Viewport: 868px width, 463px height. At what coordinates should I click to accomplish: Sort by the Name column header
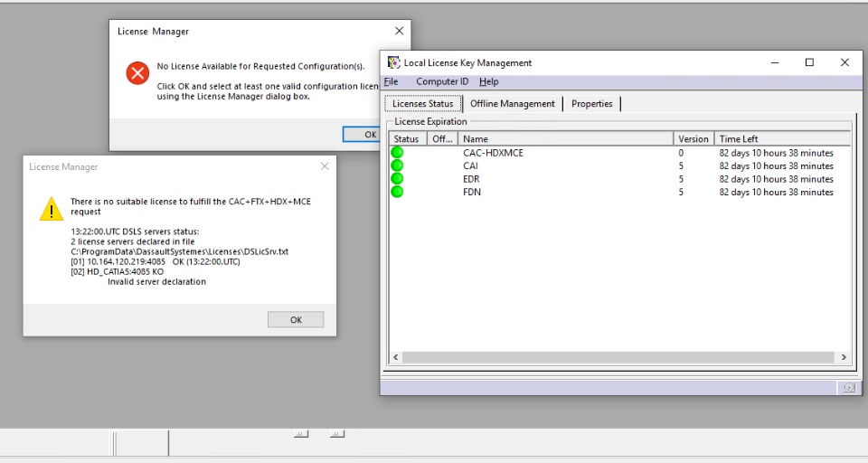click(x=565, y=138)
